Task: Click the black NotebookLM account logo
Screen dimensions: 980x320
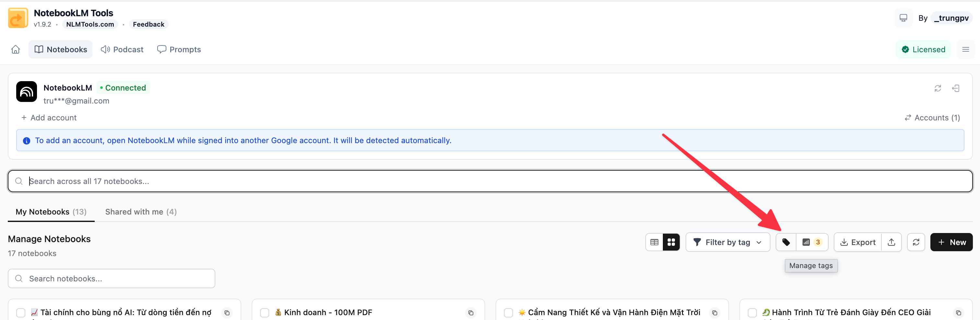Action: point(27,92)
